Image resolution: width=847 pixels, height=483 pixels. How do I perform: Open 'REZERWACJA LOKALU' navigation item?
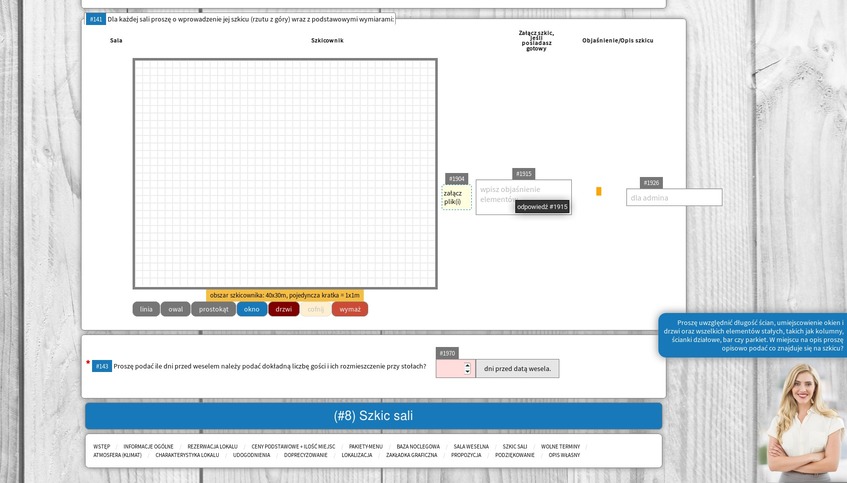tap(212, 446)
